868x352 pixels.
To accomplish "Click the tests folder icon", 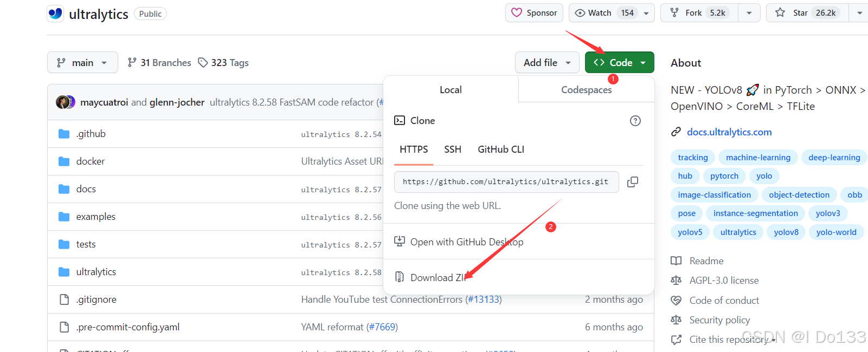I will click(x=64, y=244).
